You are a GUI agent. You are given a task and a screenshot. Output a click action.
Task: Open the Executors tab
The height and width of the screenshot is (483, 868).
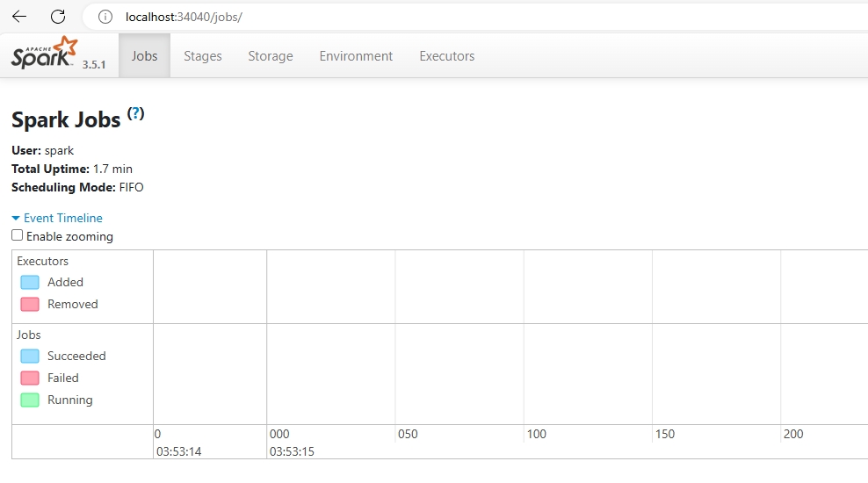point(446,56)
